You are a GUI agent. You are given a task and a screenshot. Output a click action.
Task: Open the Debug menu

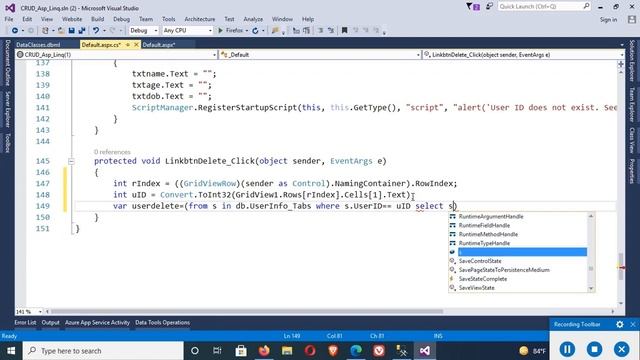pyautogui.click(x=121, y=19)
